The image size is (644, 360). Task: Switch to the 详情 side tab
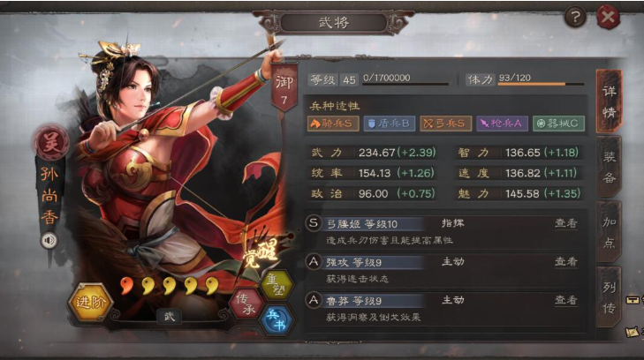point(609,101)
